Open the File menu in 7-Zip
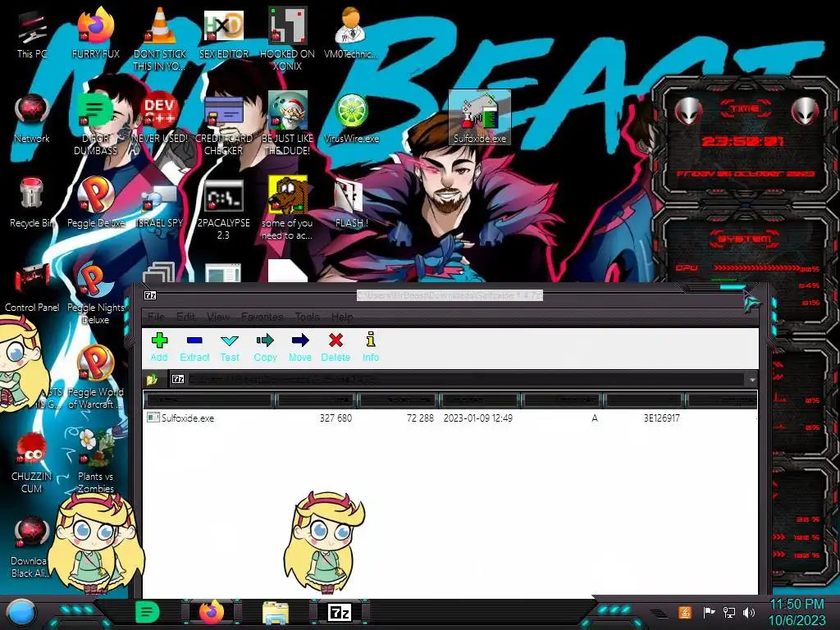This screenshot has height=630, width=840. click(x=156, y=317)
